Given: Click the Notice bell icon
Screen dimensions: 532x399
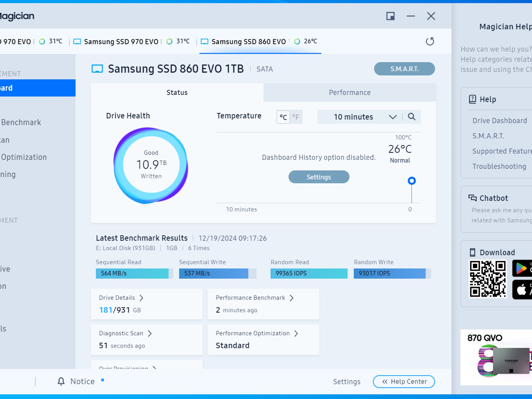Looking at the screenshot, I should [61, 381].
